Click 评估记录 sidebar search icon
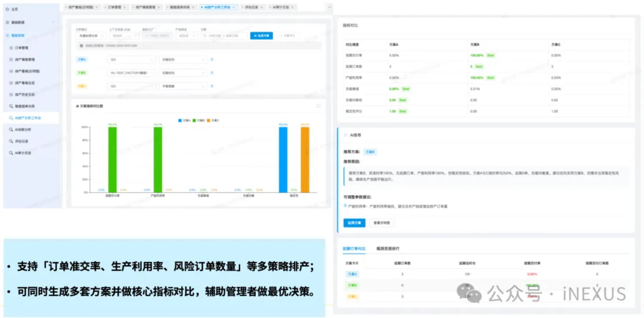This screenshot has height=318, width=644. click(x=11, y=141)
